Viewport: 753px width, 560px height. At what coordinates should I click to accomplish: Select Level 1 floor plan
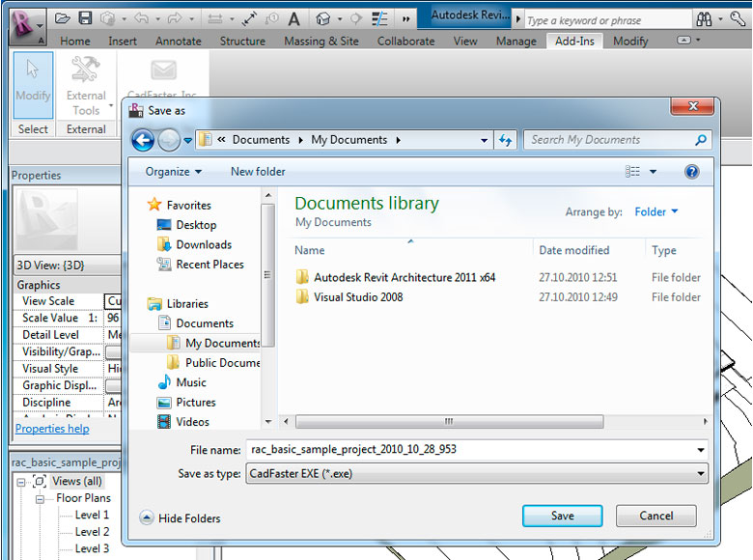pos(92,515)
